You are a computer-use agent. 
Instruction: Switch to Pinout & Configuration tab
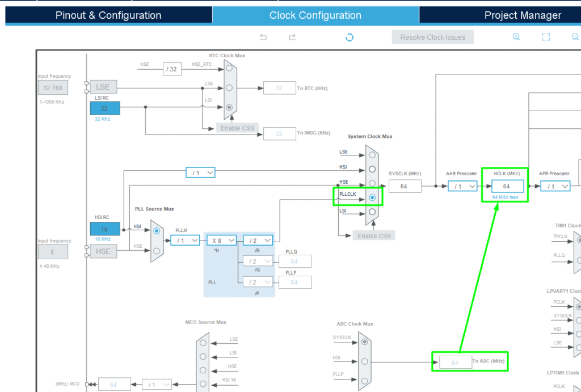coord(108,15)
